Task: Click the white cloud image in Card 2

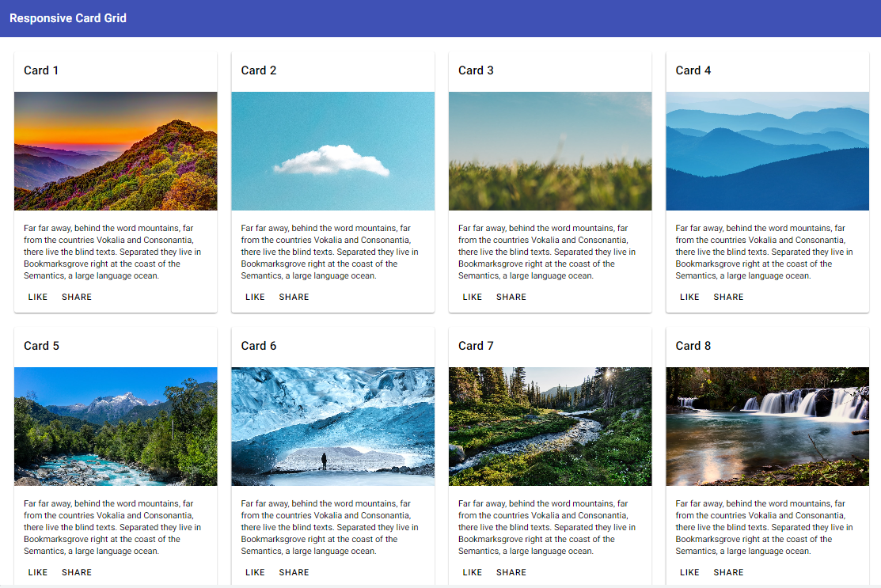Action: [332, 151]
